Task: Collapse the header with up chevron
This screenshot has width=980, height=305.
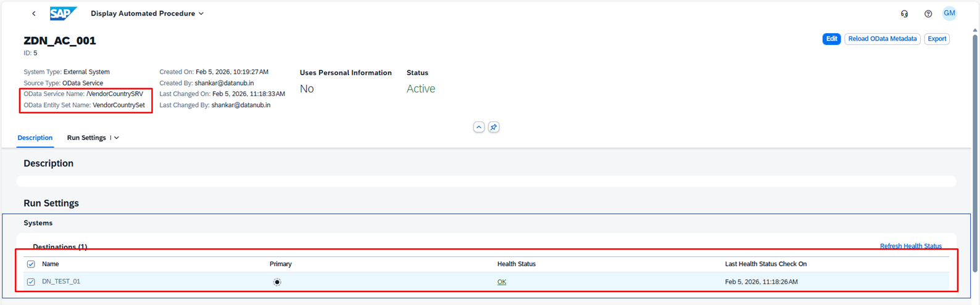Action: click(x=479, y=127)
